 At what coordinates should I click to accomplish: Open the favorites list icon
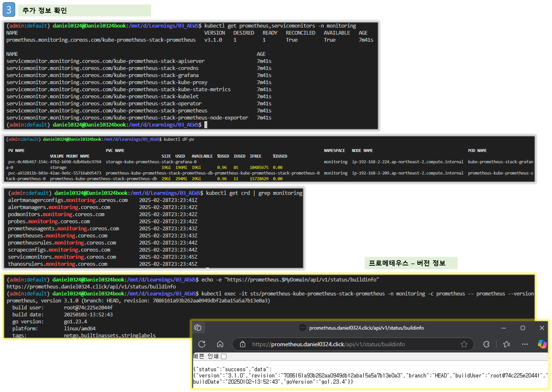coord(507,344)
